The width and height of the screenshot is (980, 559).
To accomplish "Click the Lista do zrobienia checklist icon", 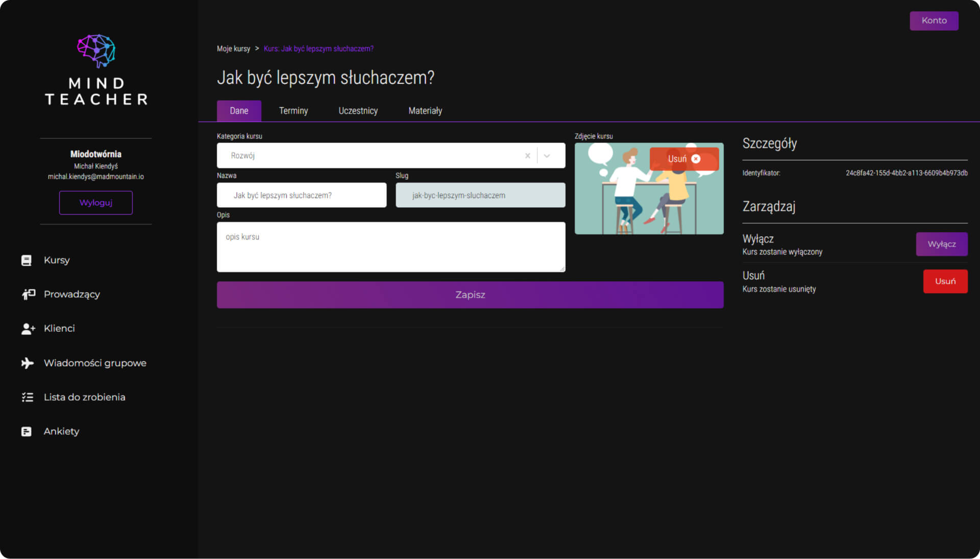I will point(28,397).
